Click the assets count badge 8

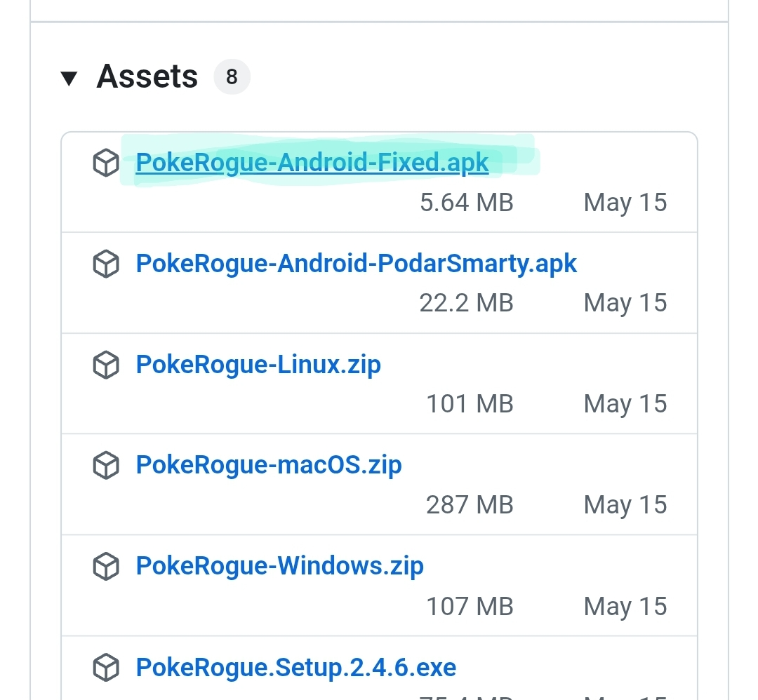232,77
